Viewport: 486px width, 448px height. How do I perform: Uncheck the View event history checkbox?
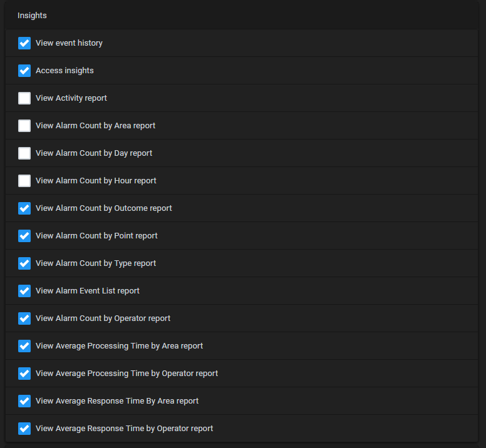(x=24, y=43)
